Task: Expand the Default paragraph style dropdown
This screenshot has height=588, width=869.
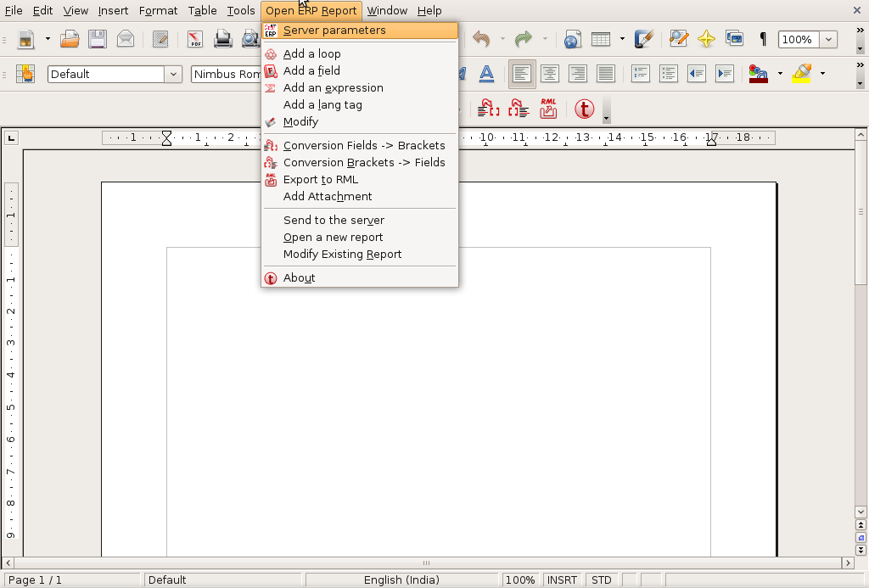Action: (x=173, y=74)
